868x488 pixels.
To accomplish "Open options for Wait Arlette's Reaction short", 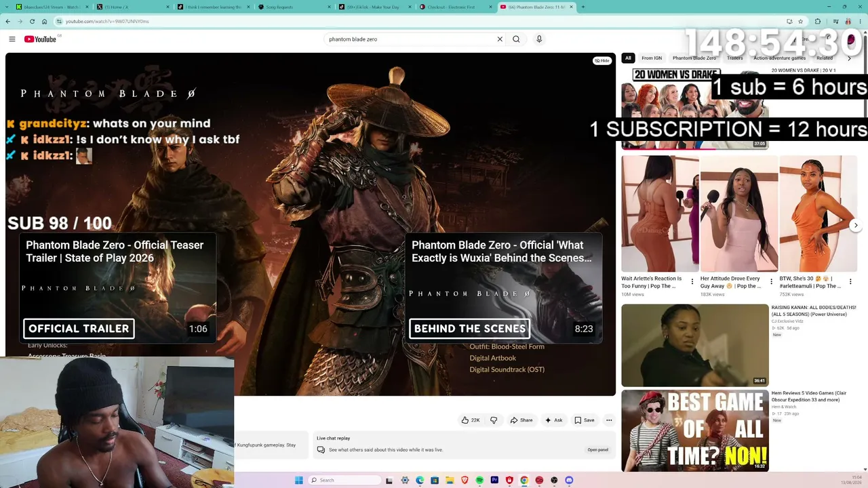I will [692, 281].
